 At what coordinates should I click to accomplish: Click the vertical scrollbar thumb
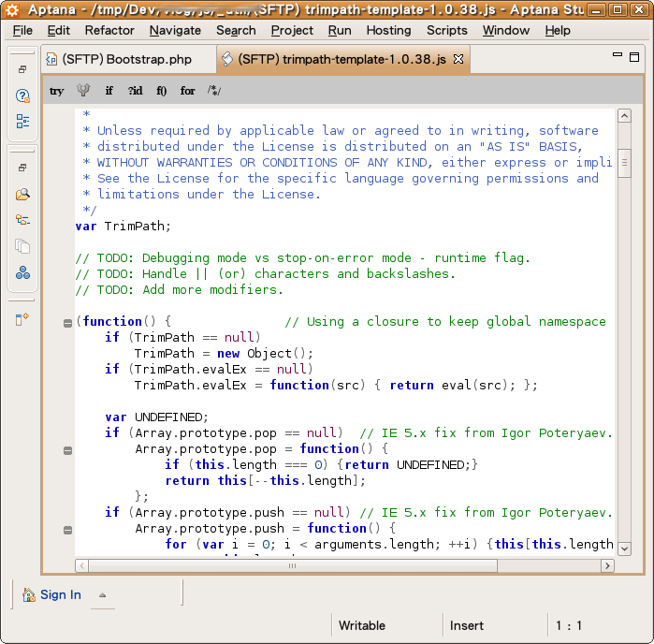[x=624, y=163]
